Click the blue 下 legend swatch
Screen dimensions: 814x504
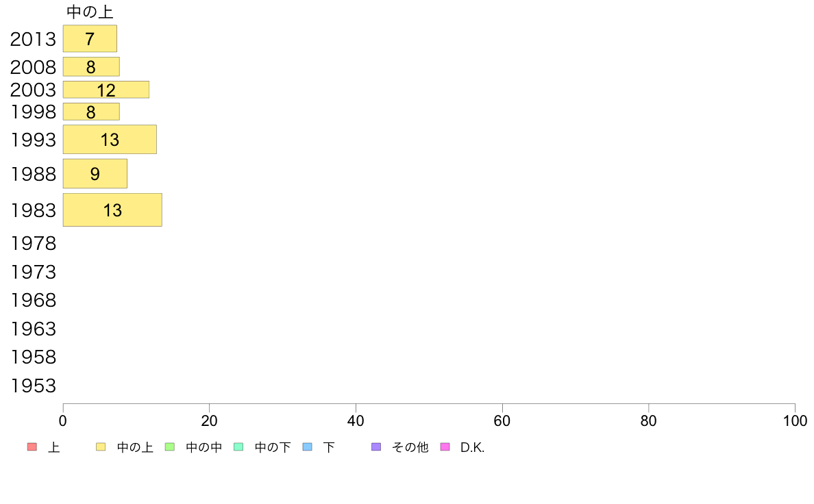(x=308, y=447)
